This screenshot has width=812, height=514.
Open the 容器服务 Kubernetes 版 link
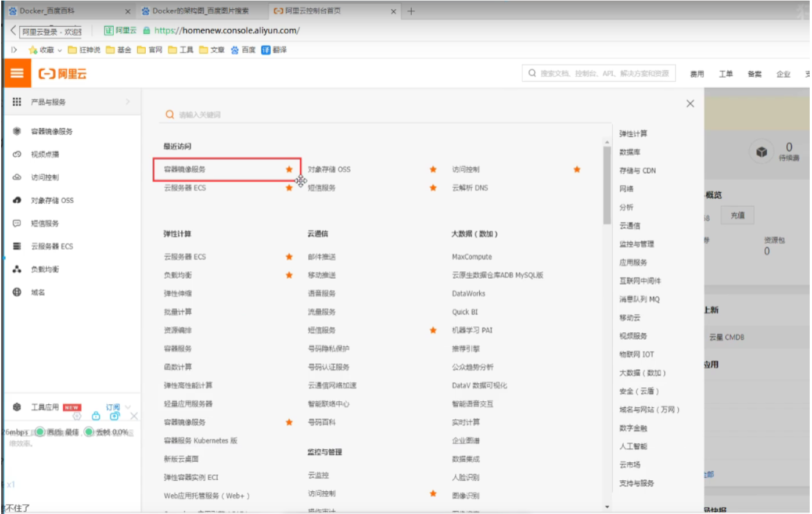coord(200,440)
